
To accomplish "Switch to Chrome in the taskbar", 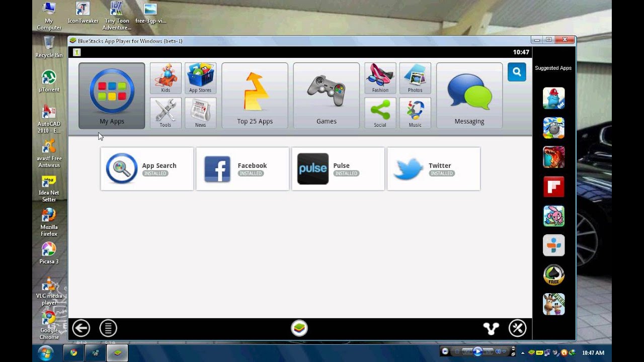I will (x=74, y=352).
